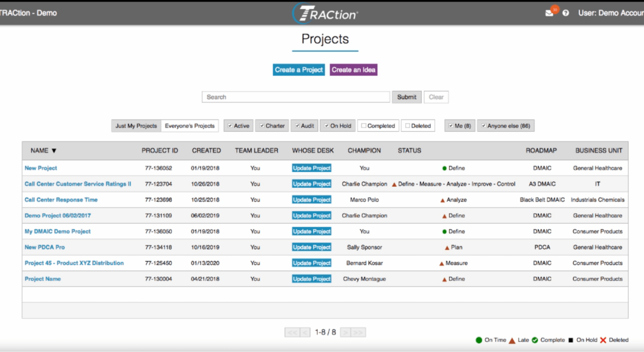This screenshot has height=352, width=644.
Task: Toggle the NAME column sort arrow
Action: click(55, 151)
